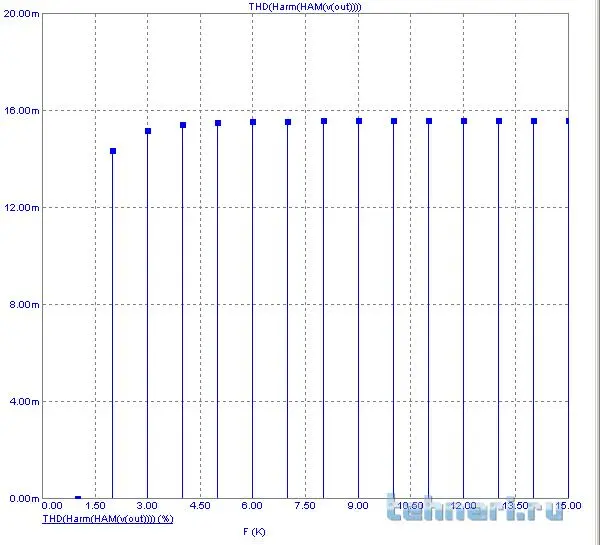
Task: Click the 3.00 x-axis label
Action: pyautogui.click(x=147, y=506)
